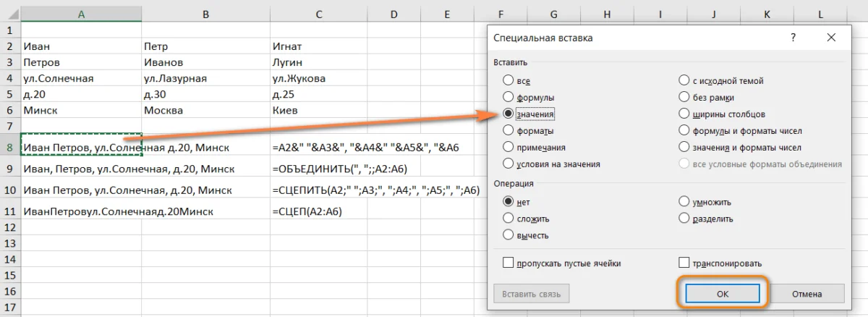Viewport: 868px width, 317px height.
Task: Choose 'ширины столбцов' option
Action: [684, 114]
